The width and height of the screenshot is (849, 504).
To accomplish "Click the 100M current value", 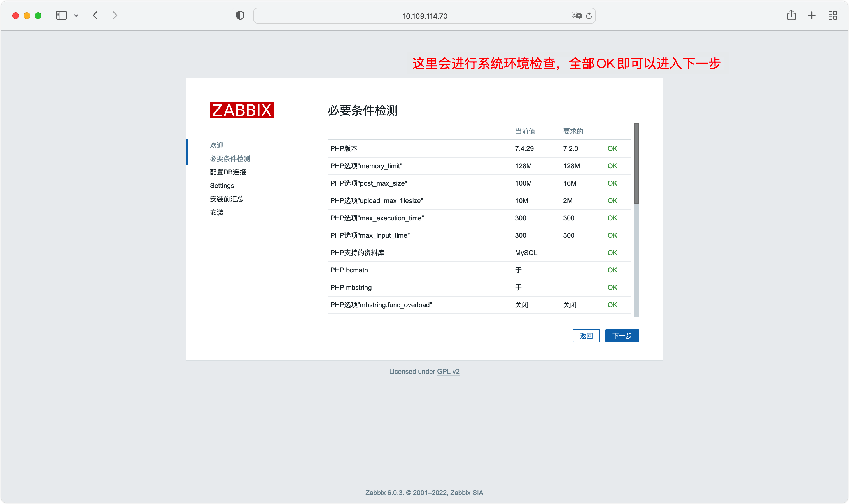I will (523, 183).
